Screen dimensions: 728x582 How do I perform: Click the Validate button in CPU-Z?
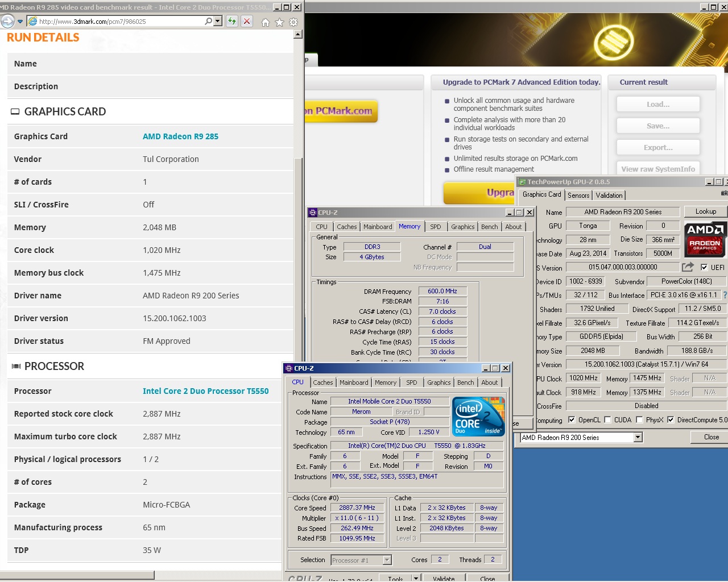click(x=444, y=579)
